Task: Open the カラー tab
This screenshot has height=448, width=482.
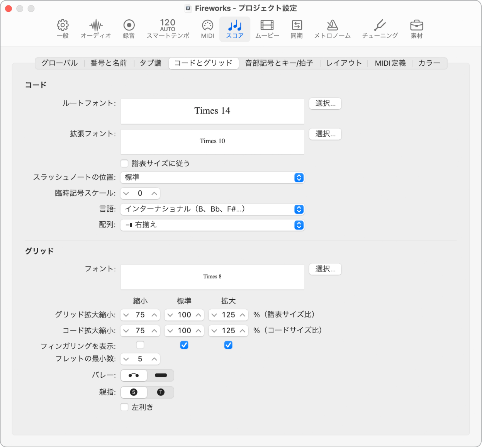Action: coord(429,63)
